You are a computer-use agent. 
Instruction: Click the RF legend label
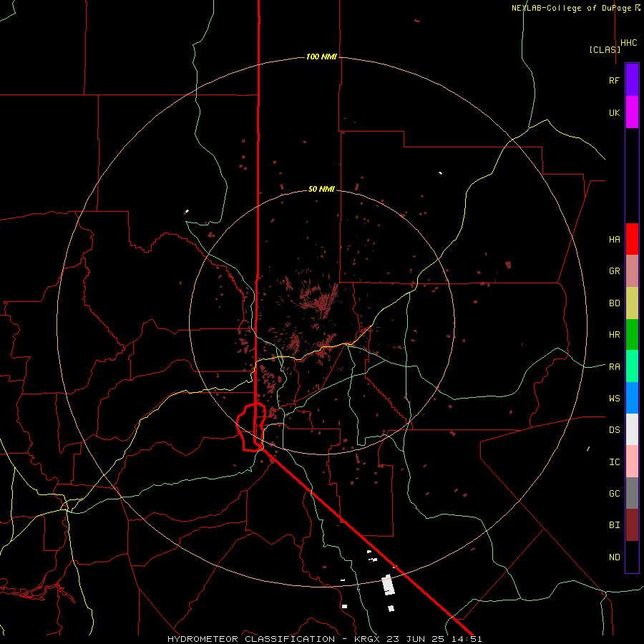click(x=614, y=80)
